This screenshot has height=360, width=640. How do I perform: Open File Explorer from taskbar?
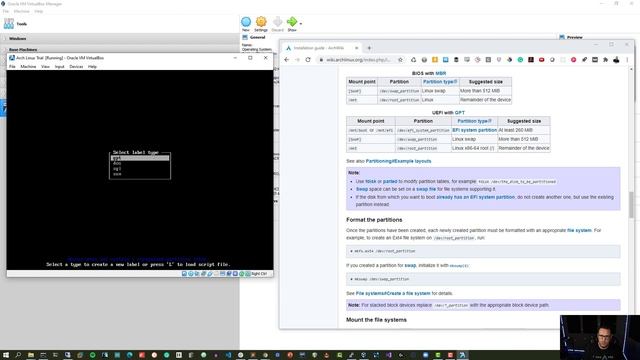(31, 355)
